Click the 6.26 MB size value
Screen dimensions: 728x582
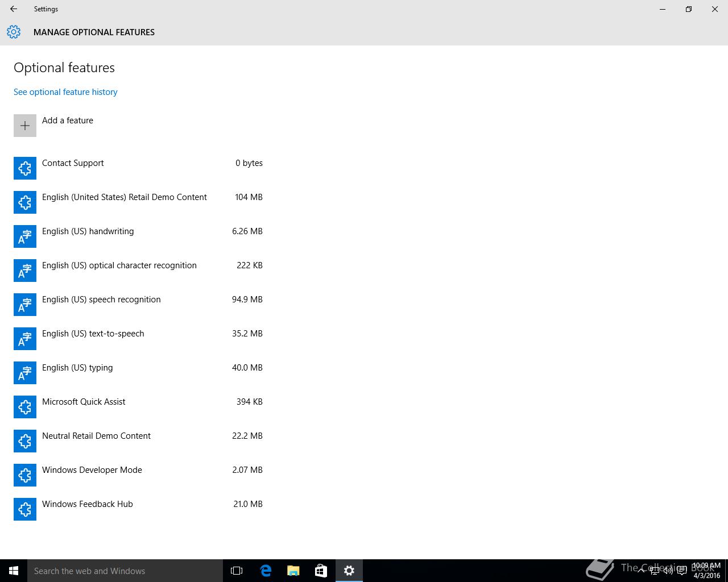point(247,231)
